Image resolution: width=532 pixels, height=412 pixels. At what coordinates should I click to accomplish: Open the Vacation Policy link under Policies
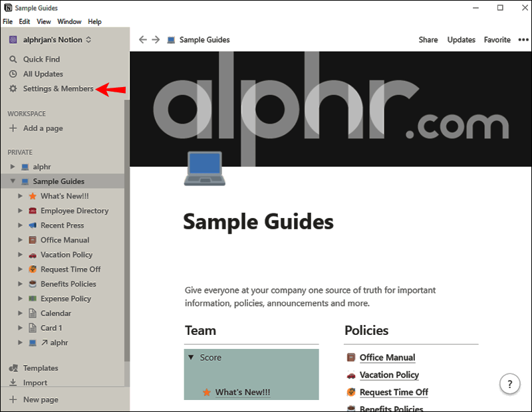click(389, 375)
